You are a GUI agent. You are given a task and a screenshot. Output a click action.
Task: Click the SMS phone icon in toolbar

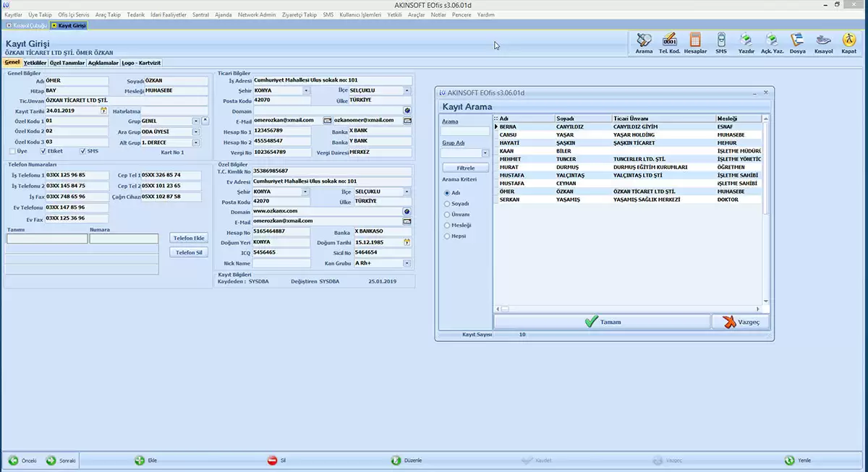pos(721,42)
